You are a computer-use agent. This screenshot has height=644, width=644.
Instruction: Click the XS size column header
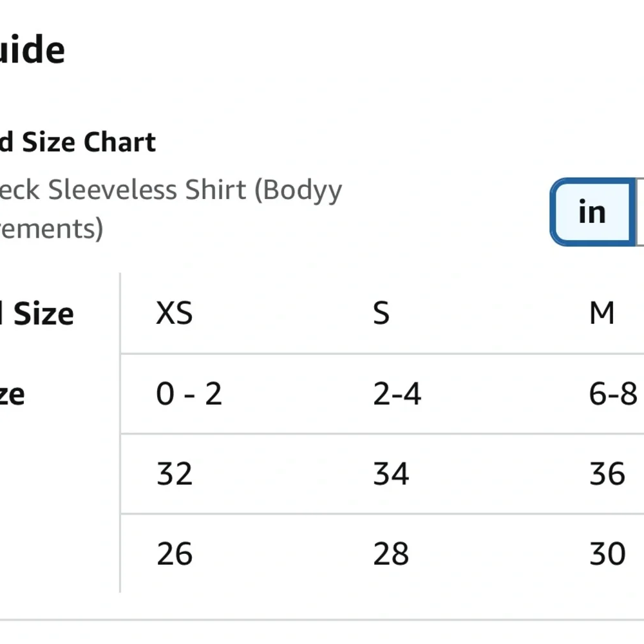(x=174, y=314)
